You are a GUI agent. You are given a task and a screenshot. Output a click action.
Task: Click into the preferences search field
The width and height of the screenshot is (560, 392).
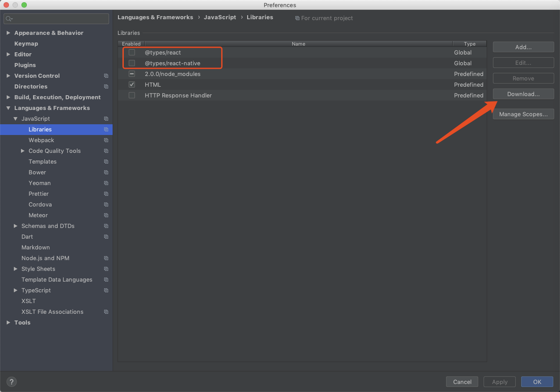[56, 19]
